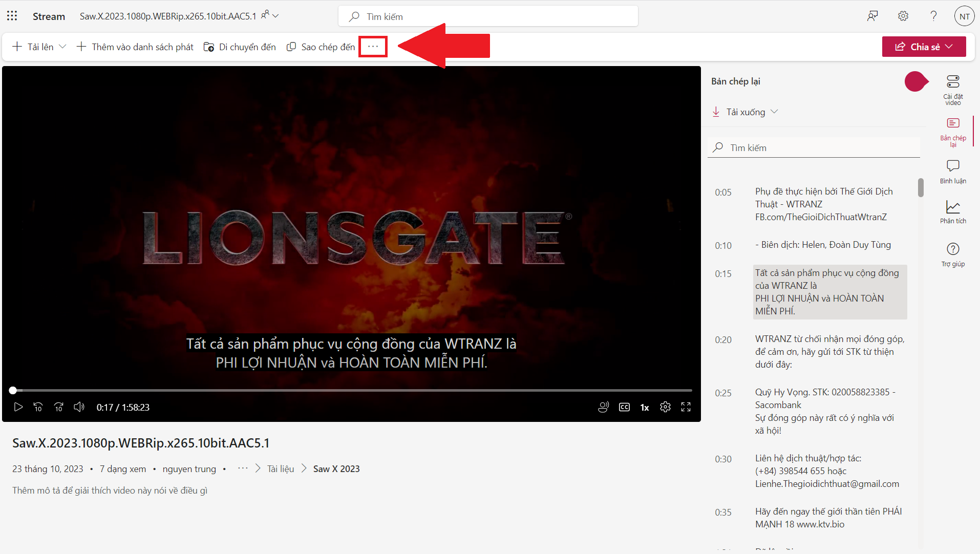Click the top Tìm kiếm search box
Image resolution: width=980 pixels, height=554 pixels.
pos(488,16)
